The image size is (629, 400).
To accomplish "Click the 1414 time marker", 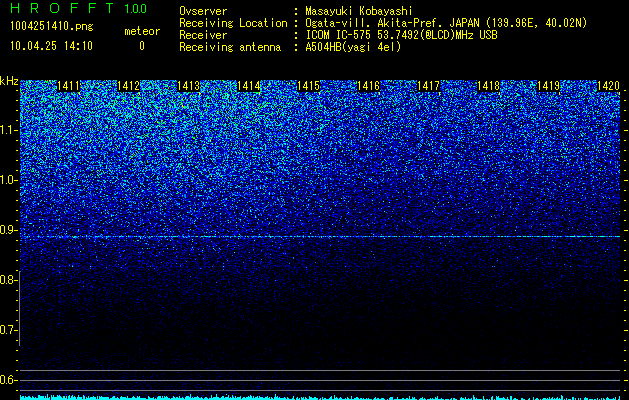I will coord(249,86).
